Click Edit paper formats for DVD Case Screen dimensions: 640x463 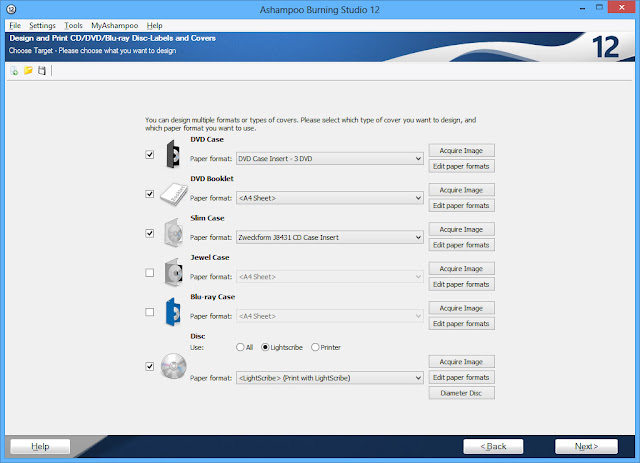coord(461,166)
